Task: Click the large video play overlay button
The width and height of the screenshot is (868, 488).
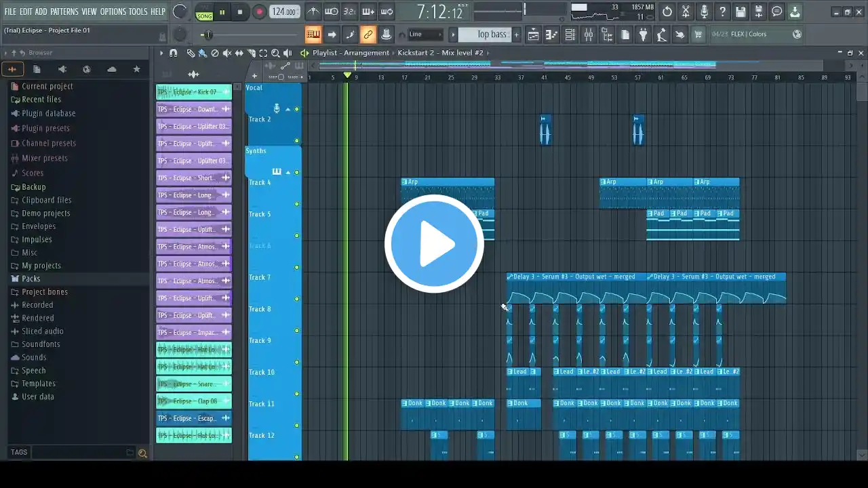Action: (x=434, y=243)
